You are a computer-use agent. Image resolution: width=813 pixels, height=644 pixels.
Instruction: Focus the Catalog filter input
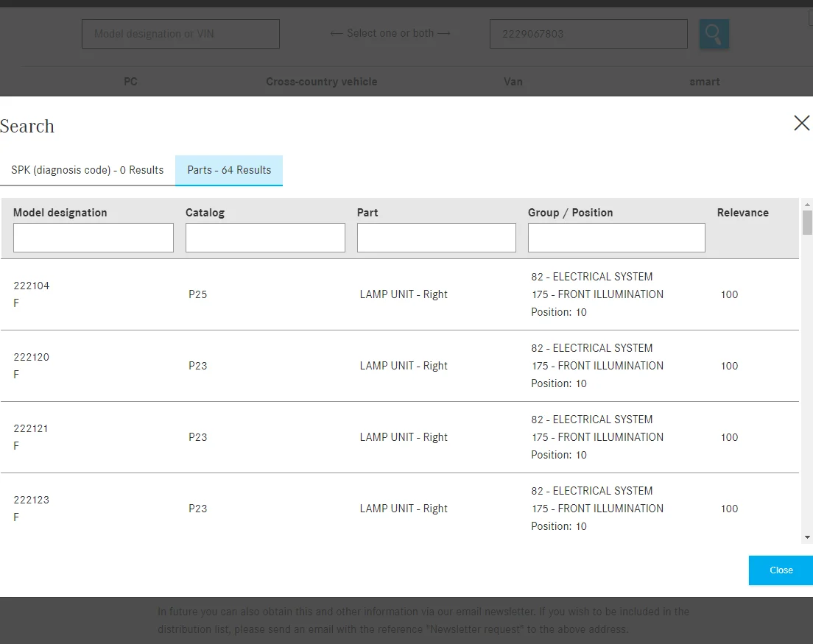[265, 238]
